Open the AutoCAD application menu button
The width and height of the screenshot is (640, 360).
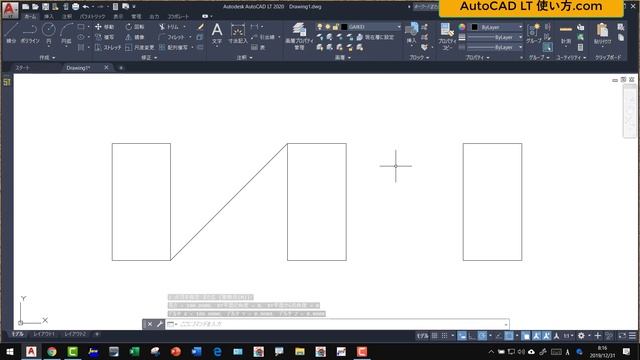click(10, 9)
